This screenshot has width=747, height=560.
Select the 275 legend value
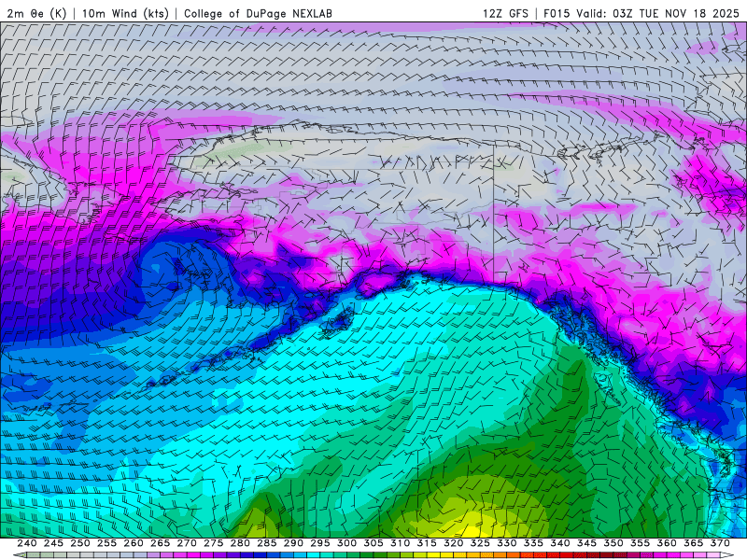coord(214,543)
